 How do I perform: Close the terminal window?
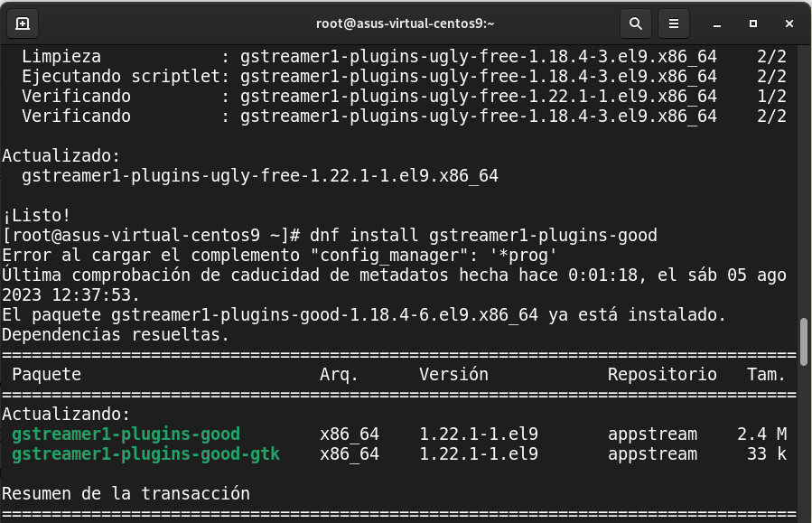(x=788, y=23)
